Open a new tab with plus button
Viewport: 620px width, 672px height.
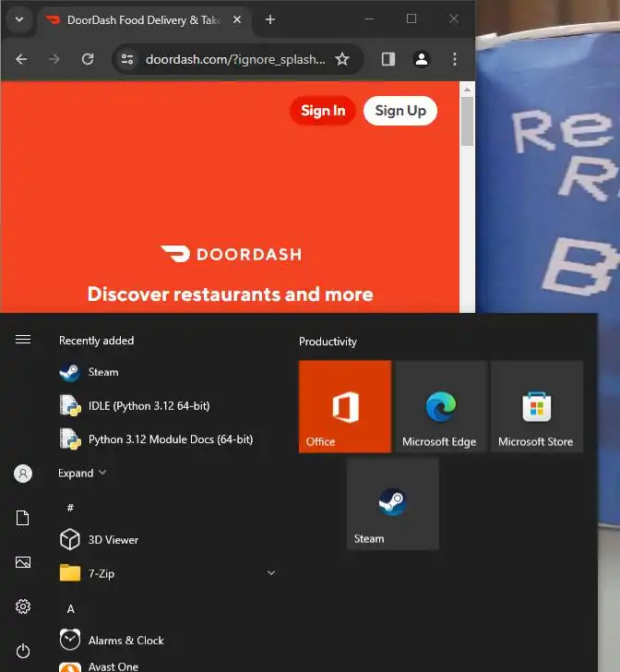[270, 19]
